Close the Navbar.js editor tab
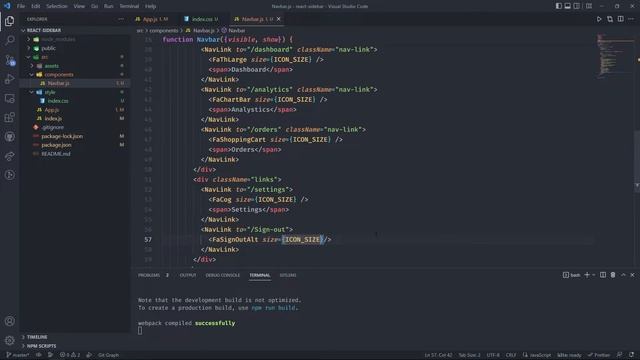 279,19
